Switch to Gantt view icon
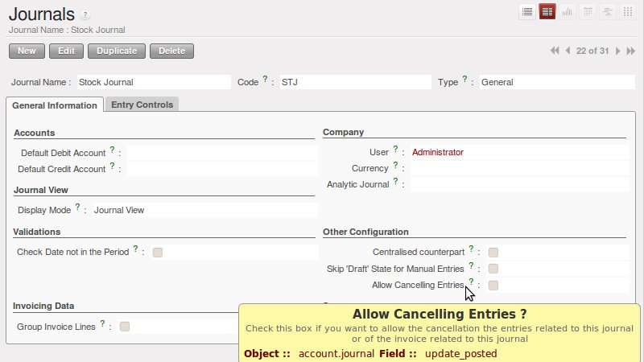This screenshot has width=644, height=362. coord(608,11)
